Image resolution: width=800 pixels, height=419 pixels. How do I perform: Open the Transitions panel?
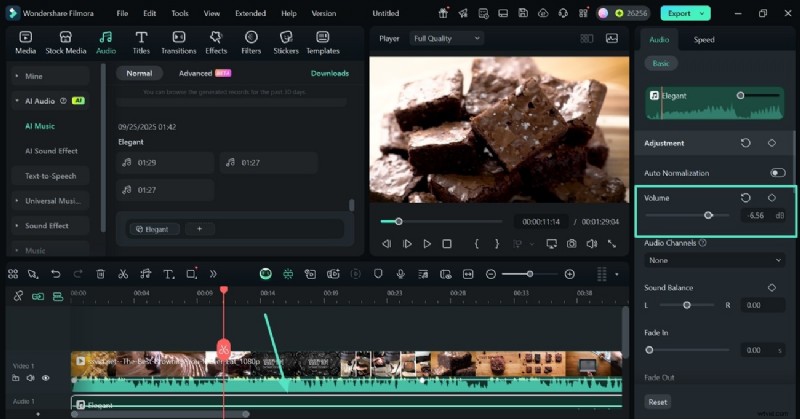(179, 42)
